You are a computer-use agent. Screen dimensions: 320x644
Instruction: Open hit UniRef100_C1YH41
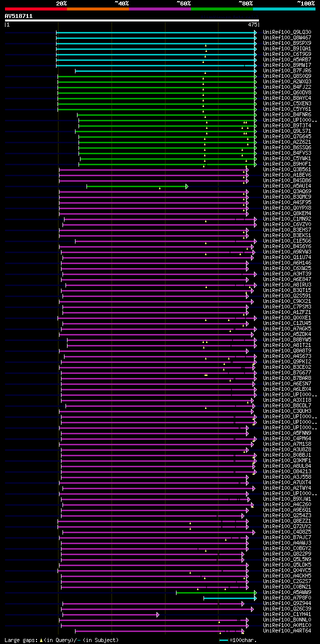click(x=287, y=615)
